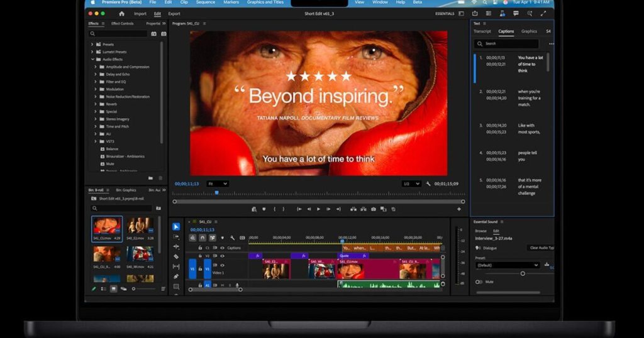Toggle the Mute switch in Essential Sound

click(479, 282)
